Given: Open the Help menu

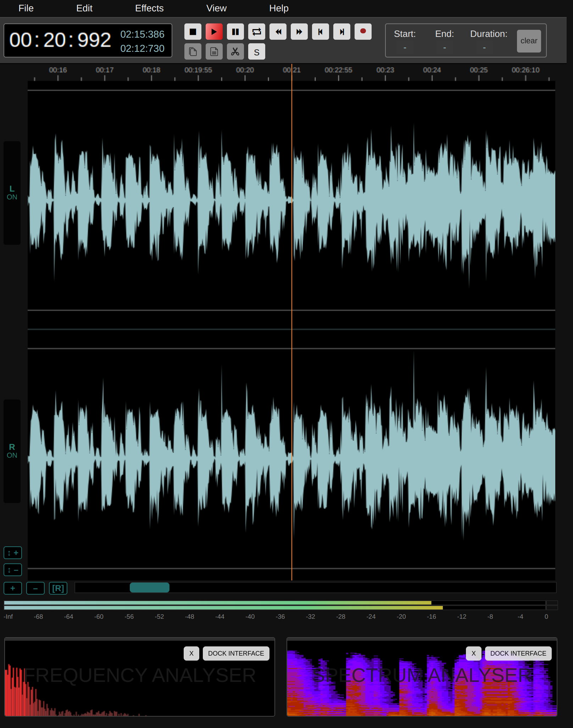Looking at the screenshot, I should coord(279,8).
